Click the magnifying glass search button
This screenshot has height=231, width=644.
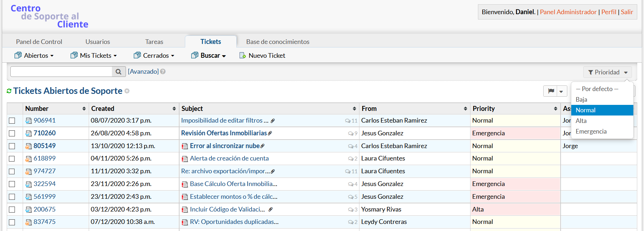click(119, 72)
